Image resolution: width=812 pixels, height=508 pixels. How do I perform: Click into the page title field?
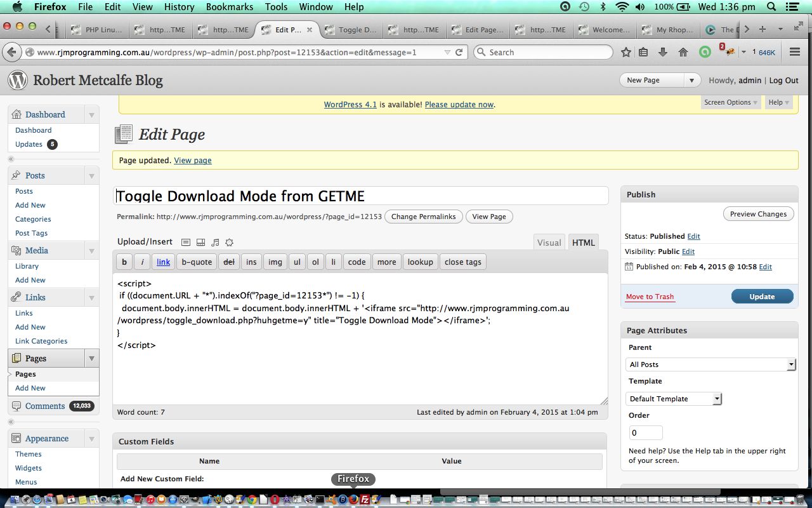[x=360, y=196]
